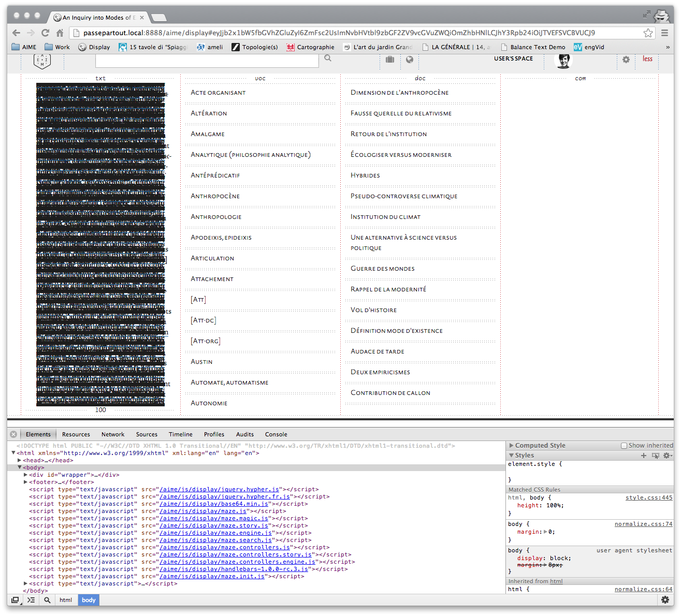Reload the page with the refresh icon

point(46,33)
